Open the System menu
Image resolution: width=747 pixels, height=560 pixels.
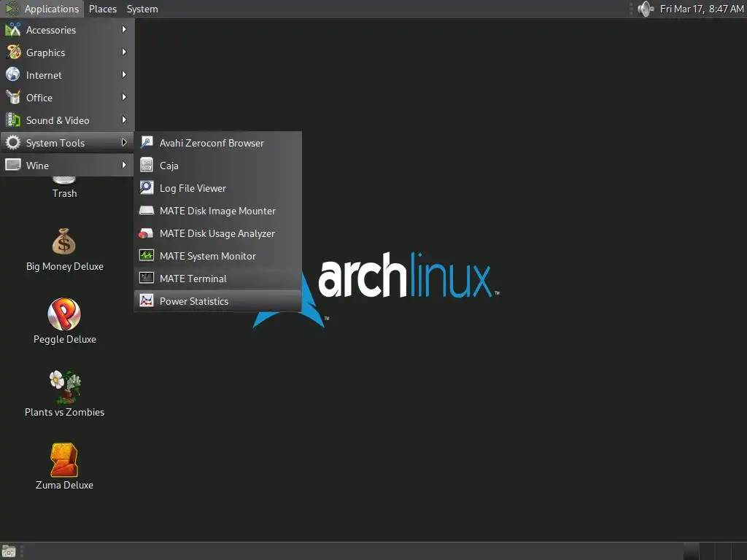tap(142, 9)
